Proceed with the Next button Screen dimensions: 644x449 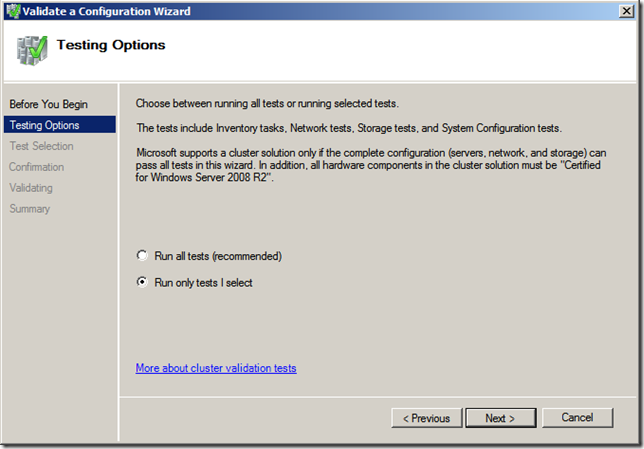click(x=501, y=418)
